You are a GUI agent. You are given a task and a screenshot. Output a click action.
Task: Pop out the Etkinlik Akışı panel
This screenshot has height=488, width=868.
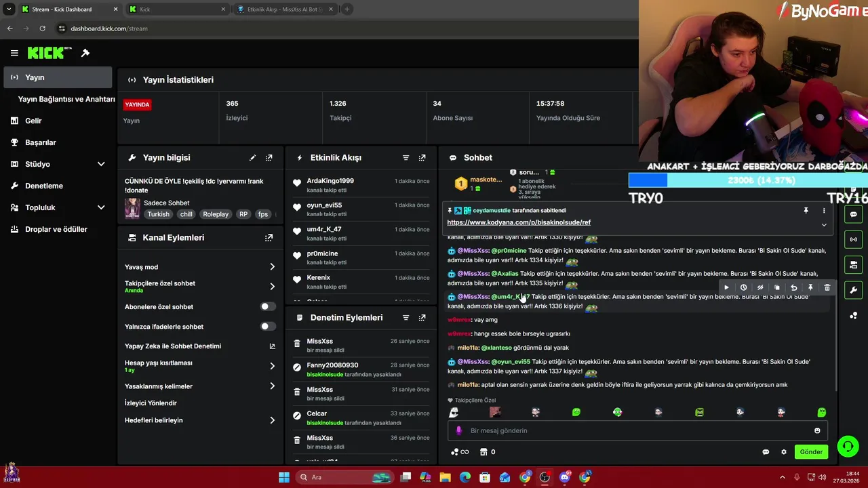[422, 158]
